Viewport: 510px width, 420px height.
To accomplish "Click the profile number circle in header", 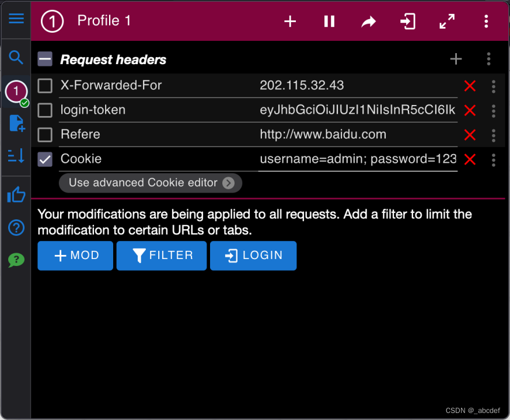I will point(52,22).
